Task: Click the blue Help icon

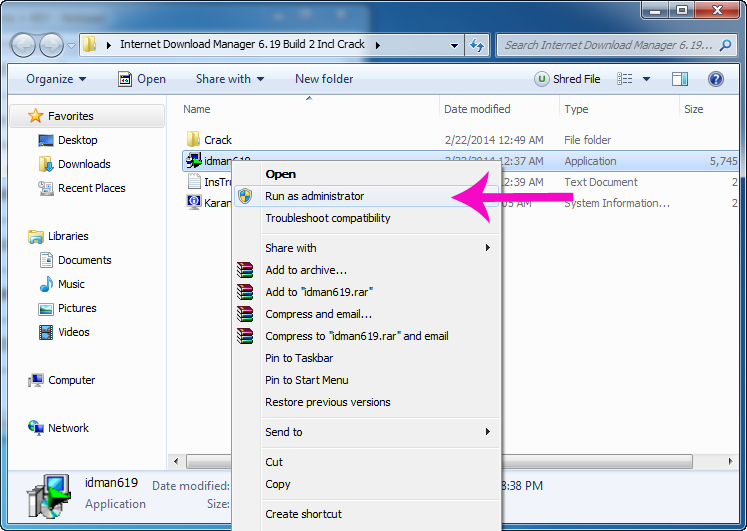Action: coord(716,79)
